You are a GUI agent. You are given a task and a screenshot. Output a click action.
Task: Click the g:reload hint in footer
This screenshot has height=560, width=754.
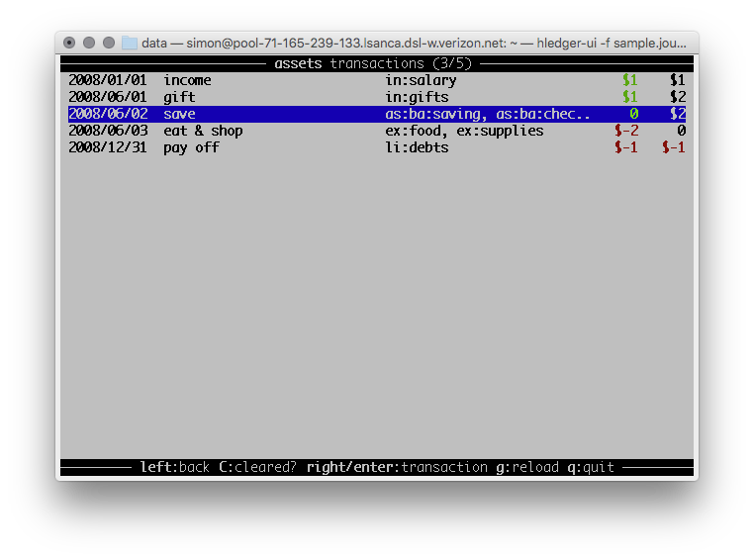[x=526, y=467]
